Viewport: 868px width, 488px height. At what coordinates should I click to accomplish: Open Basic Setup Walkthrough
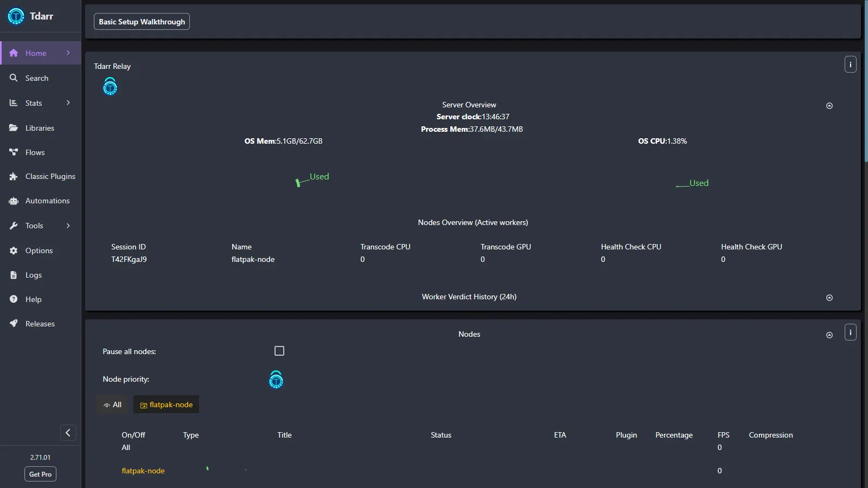click(142, 22)
